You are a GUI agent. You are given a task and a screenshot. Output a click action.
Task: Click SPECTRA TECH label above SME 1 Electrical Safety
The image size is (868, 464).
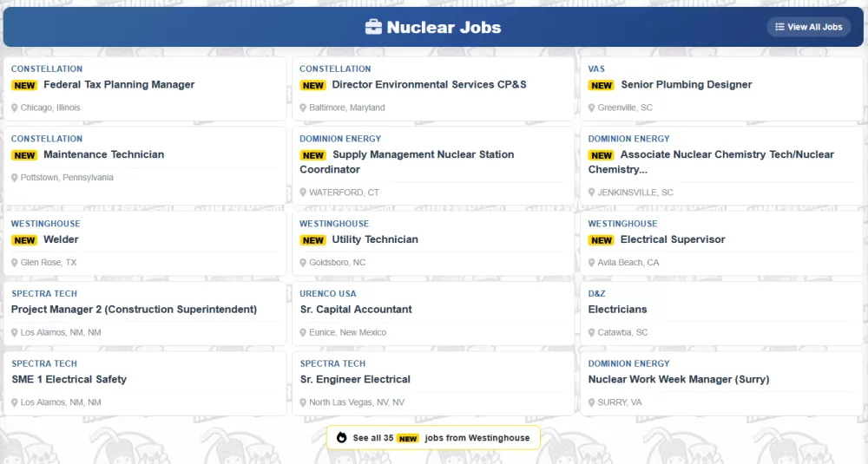click(43, 364)
